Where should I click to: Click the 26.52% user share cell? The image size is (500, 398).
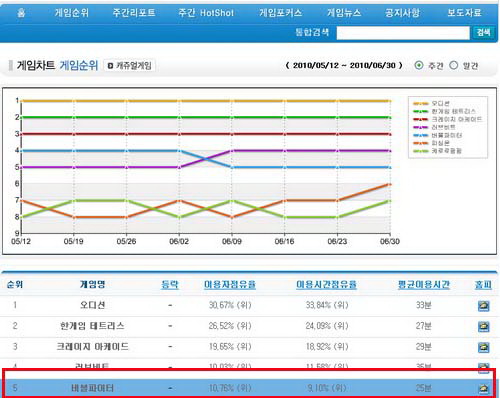(x=230, y=326)
